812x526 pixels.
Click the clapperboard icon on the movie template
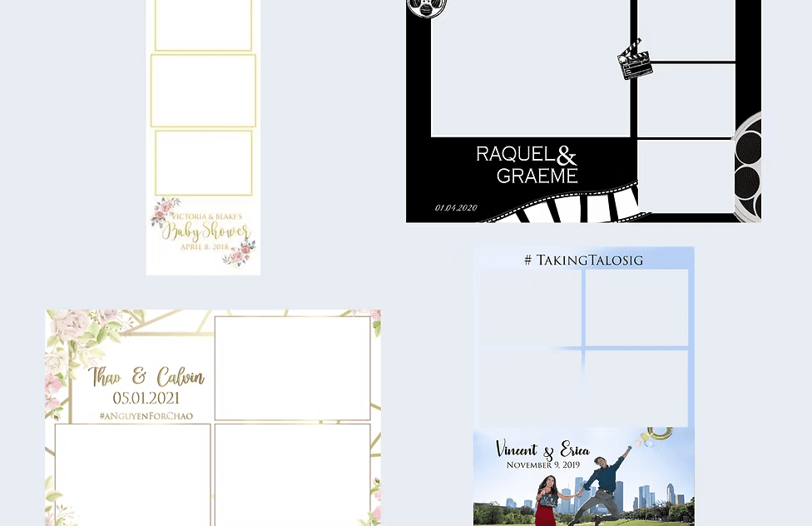pos(635,60)
